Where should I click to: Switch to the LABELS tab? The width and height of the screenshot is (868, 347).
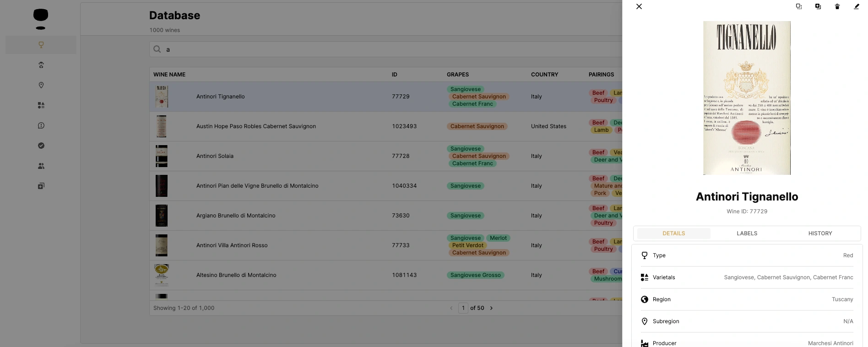(x=747, y=233)
